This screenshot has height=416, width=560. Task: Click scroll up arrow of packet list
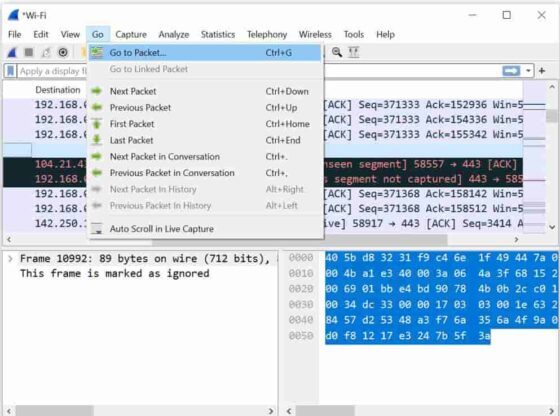(552, 86)
